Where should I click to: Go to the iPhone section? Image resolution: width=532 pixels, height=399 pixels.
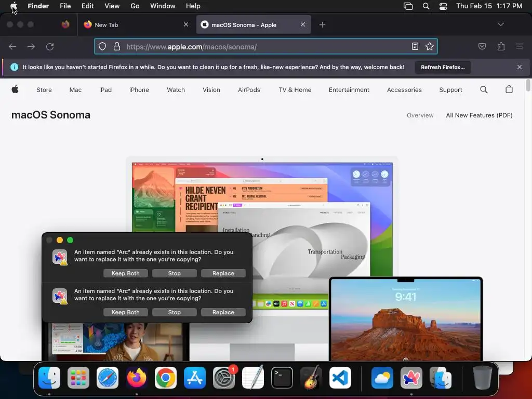(139, 90)
